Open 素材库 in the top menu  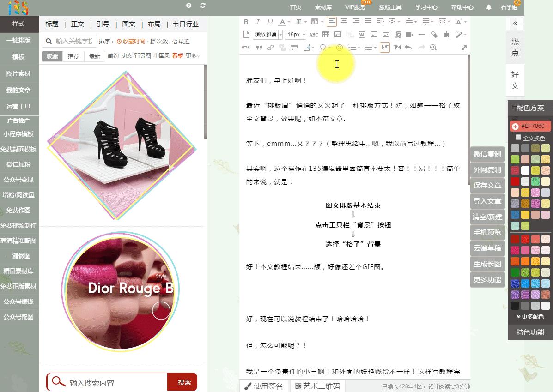click(323, 7)
